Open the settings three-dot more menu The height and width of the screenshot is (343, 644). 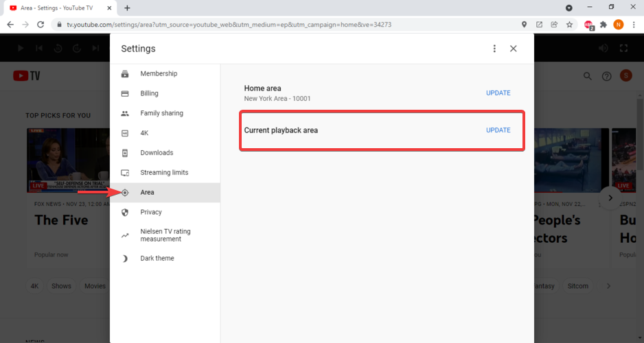tap(494, 49)
